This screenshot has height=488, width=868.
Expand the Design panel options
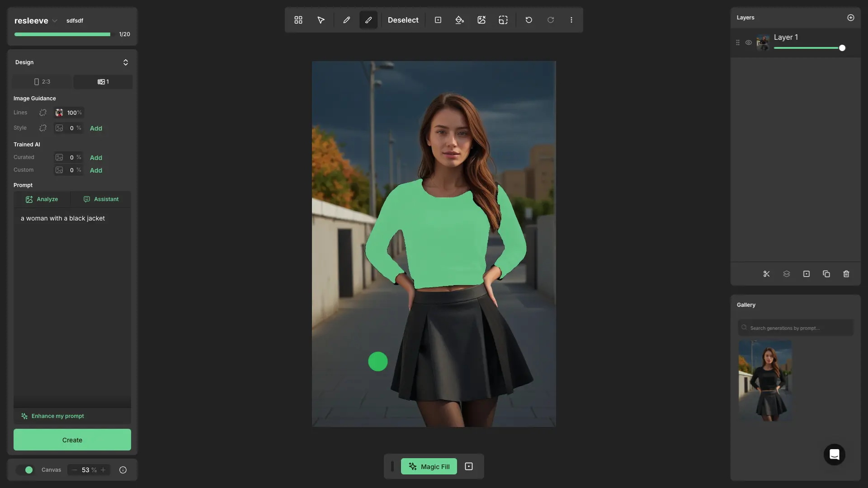click(x=126, y=62)
